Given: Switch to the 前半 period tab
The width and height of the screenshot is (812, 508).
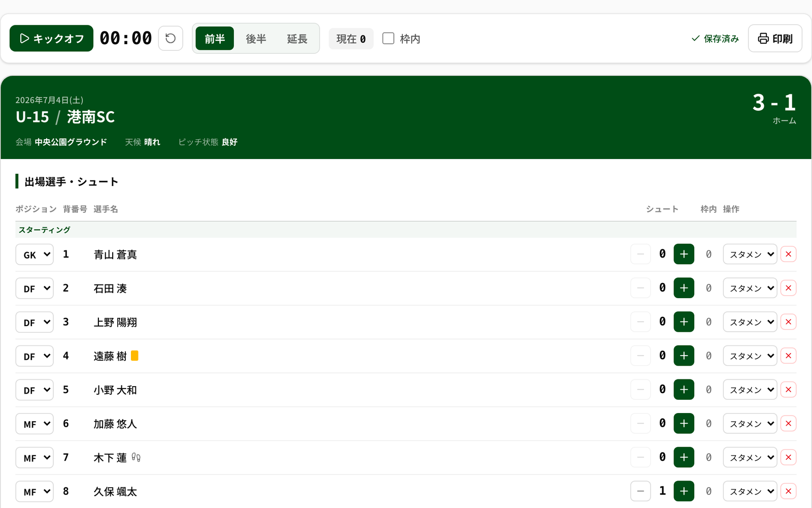Looking at the screenshot, I should click(x=215, y=39).
